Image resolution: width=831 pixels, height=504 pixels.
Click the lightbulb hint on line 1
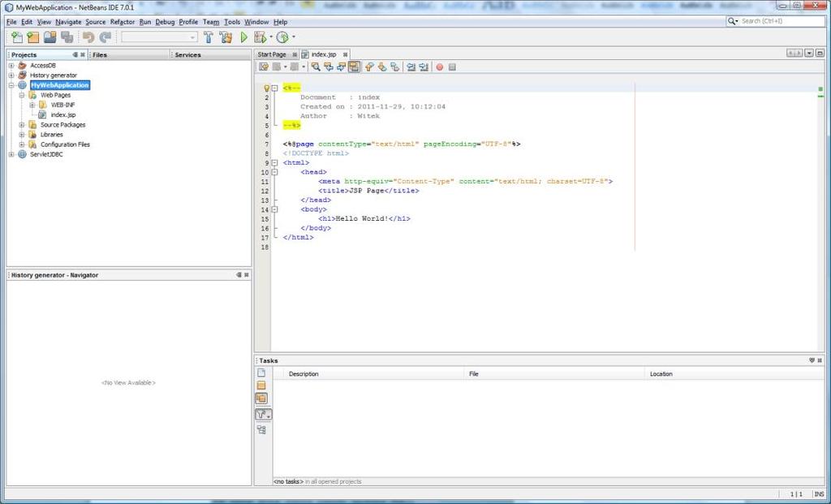(266, 88)
